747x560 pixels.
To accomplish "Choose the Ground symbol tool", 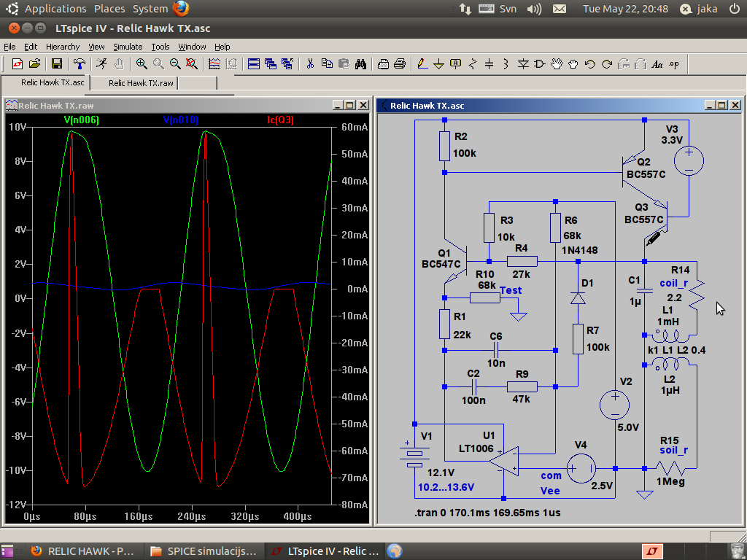I will 438,64.
